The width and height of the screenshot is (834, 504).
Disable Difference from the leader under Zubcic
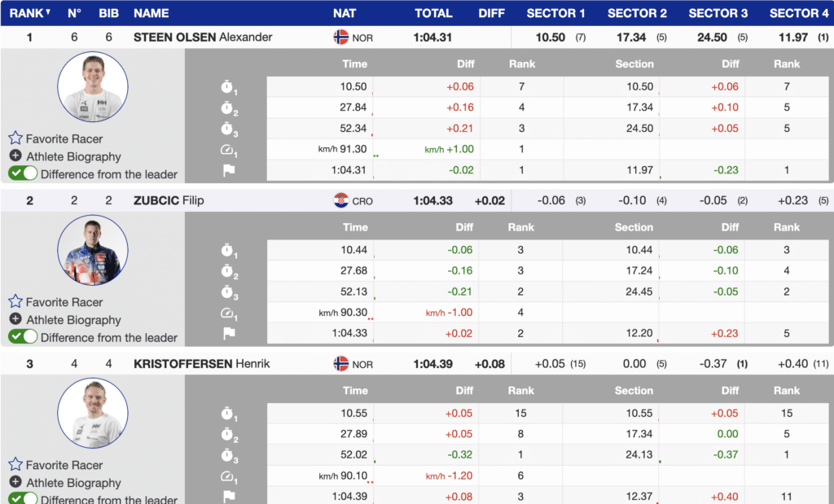point(23,336)
